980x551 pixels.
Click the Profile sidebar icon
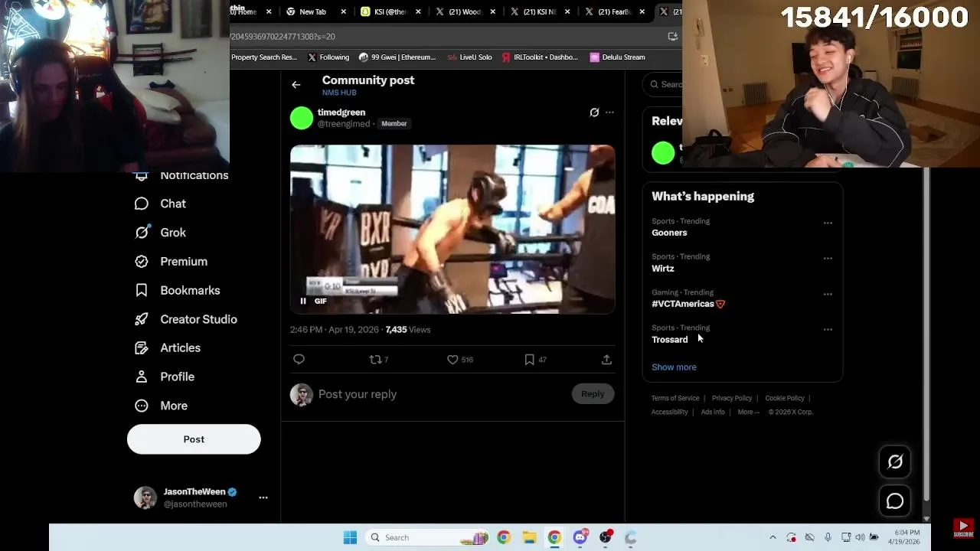[141, 377]
